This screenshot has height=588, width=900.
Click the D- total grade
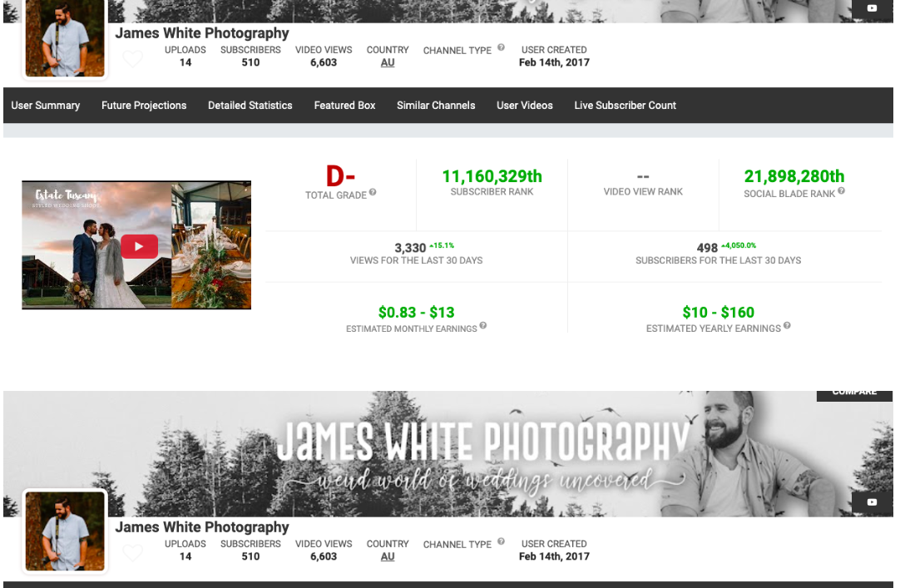click(340, 175)
